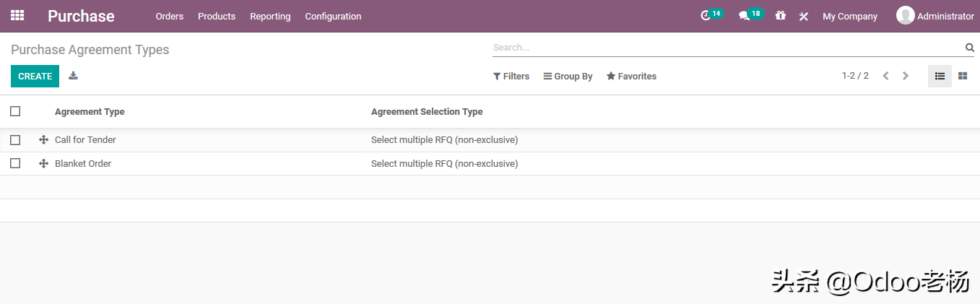Expand the Group By dropdown
Viewport: 980px width, 304px height.
point(568,77)
